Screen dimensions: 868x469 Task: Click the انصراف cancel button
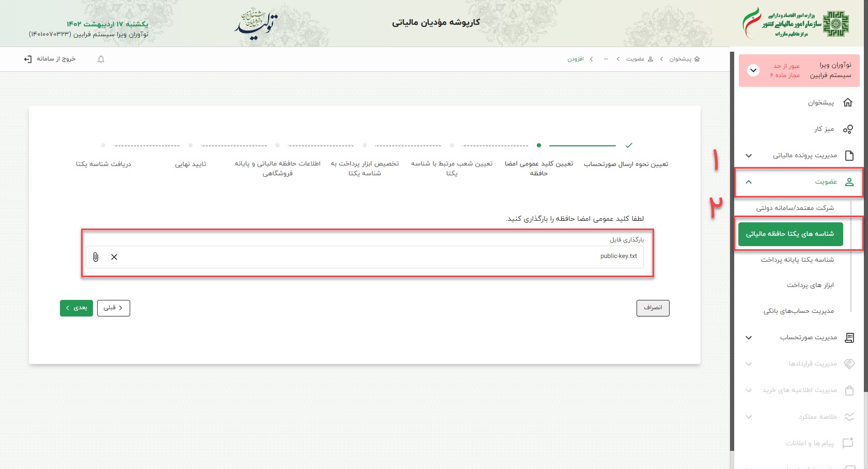click(x=653, y=308)
